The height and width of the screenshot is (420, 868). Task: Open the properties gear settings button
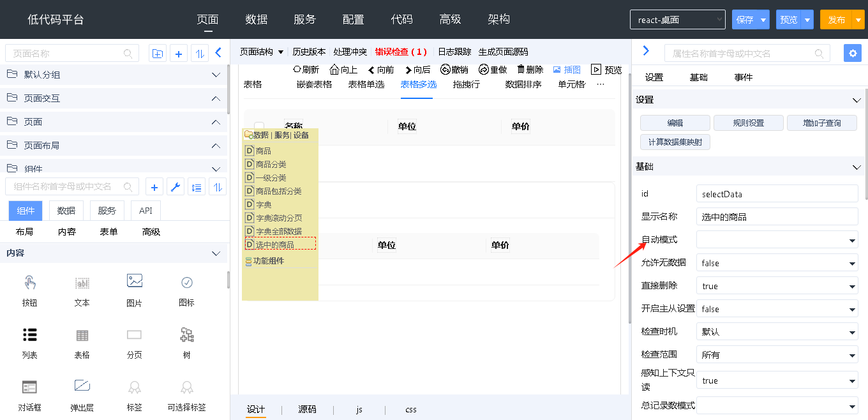pos(852,53)
